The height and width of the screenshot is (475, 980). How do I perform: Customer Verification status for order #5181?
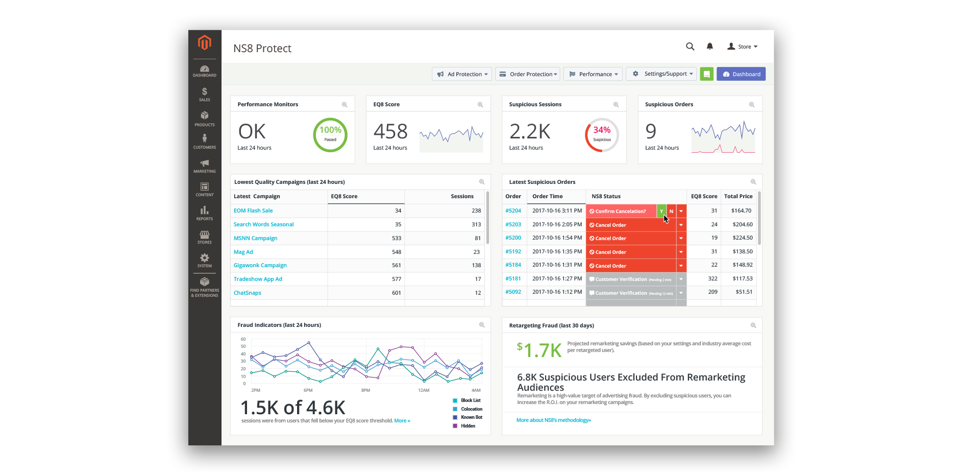click(631, 279)
